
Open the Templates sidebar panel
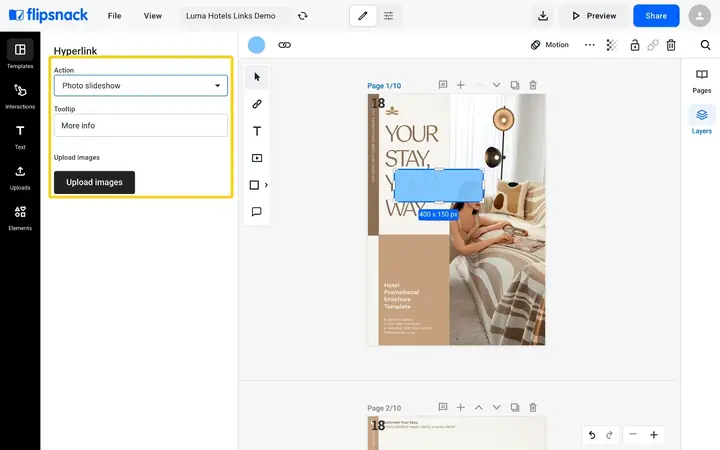20,54
